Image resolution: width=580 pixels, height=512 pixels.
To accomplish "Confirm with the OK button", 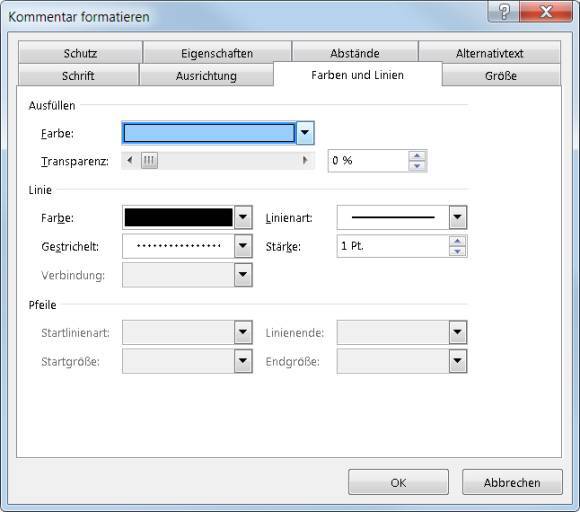I will coord(398,482).
